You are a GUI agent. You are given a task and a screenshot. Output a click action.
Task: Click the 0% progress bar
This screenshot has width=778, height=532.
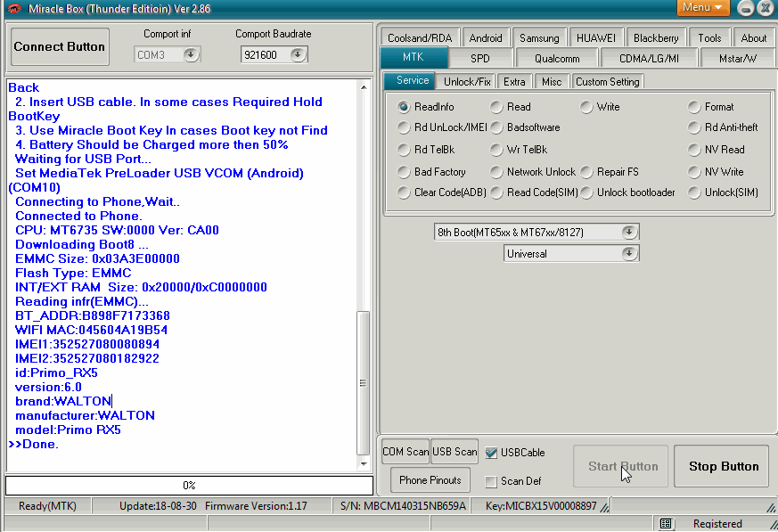coord(189,486)
